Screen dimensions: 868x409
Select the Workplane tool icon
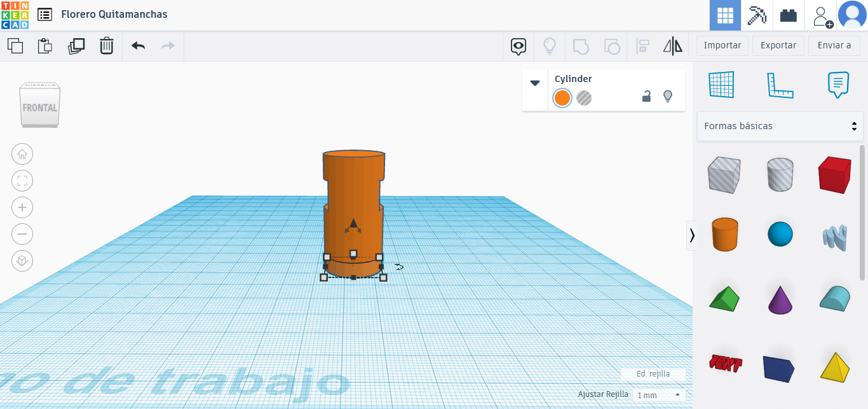[721, 85]
